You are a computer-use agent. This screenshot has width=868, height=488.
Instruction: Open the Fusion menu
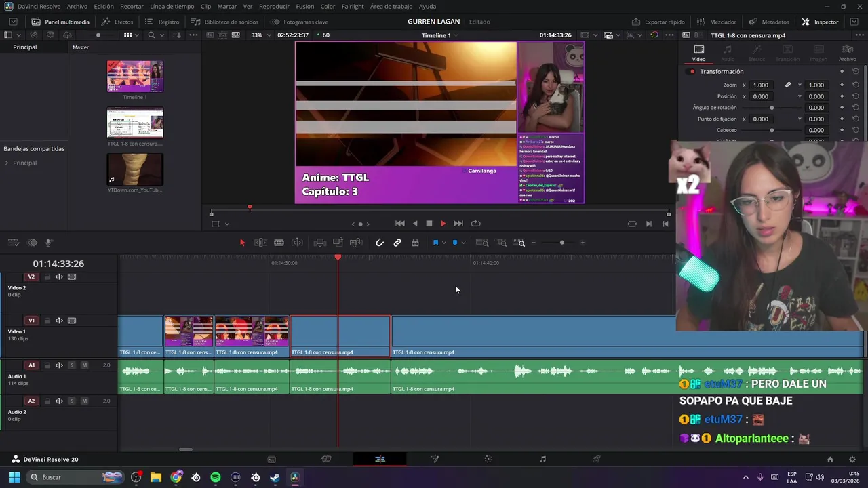point(305,6)
